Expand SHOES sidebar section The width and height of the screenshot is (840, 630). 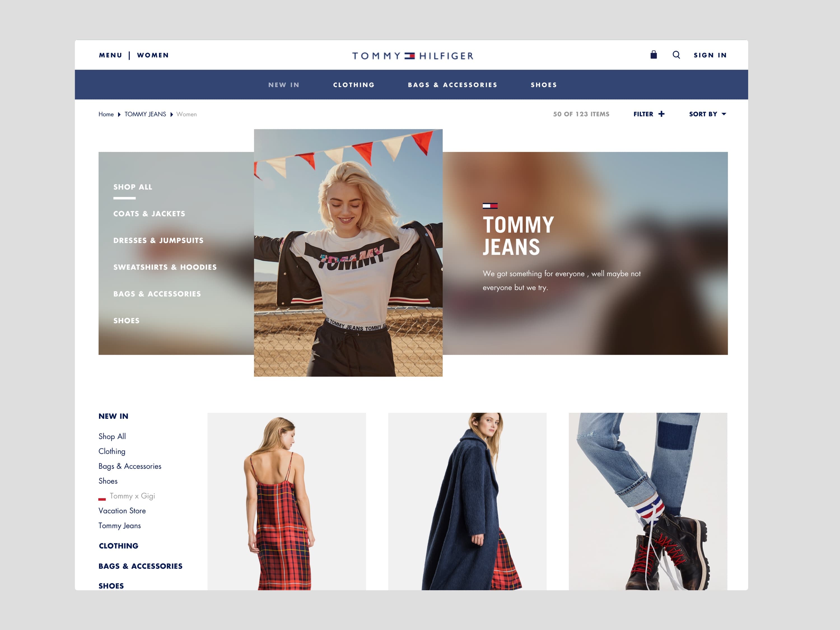pos(111,586)
